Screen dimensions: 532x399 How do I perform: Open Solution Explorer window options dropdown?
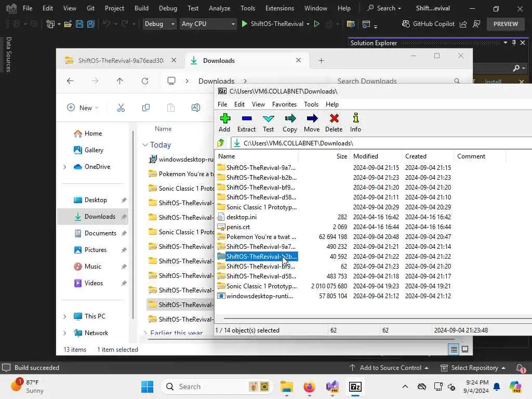click(506, 43)
